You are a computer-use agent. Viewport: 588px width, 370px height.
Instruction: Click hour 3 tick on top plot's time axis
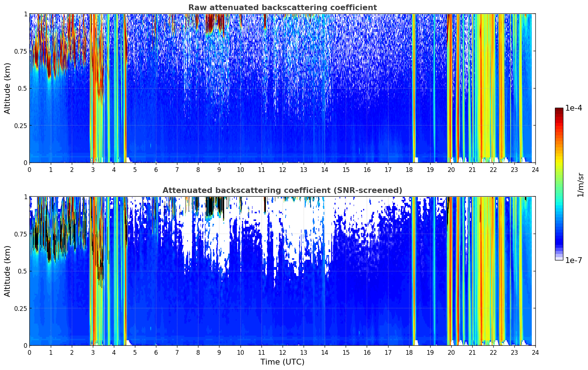tap(93, 169)
